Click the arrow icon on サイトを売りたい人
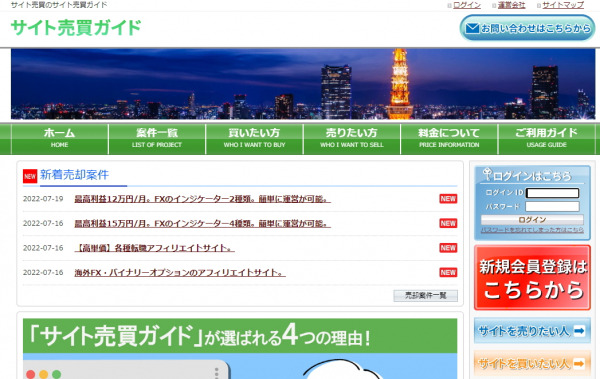The height and width of the screenshot is (379, 600). [x=579, y=330]
